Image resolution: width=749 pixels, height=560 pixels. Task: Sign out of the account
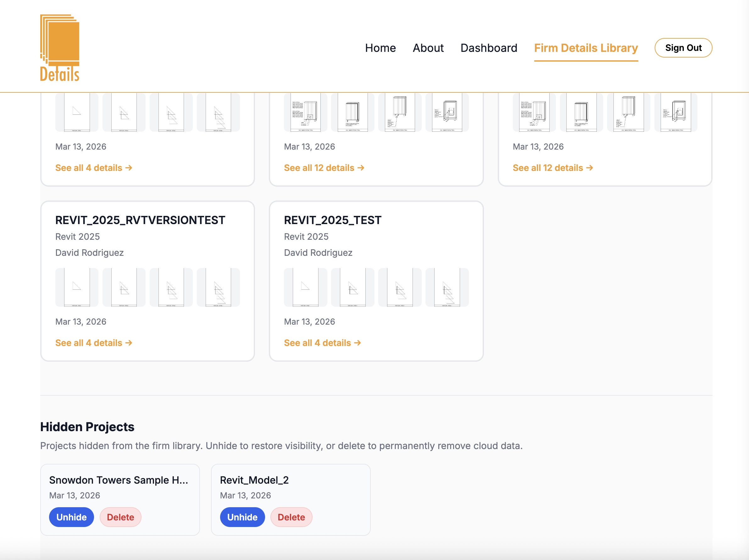pos(683,48)
